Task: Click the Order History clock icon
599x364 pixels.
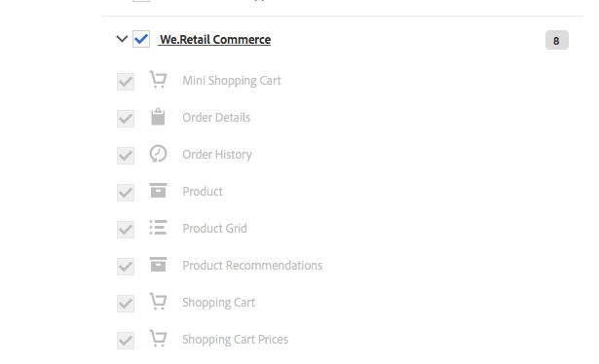Action: coord(158,154)
